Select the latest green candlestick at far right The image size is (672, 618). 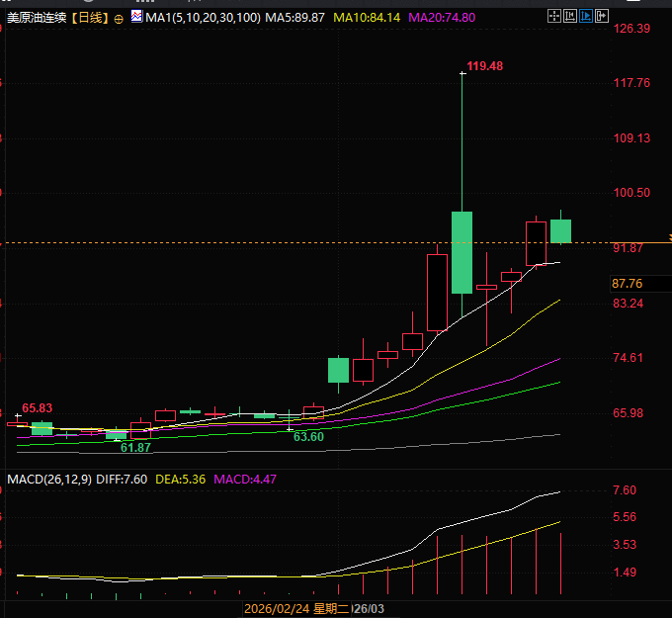click(x=560, y=231)
